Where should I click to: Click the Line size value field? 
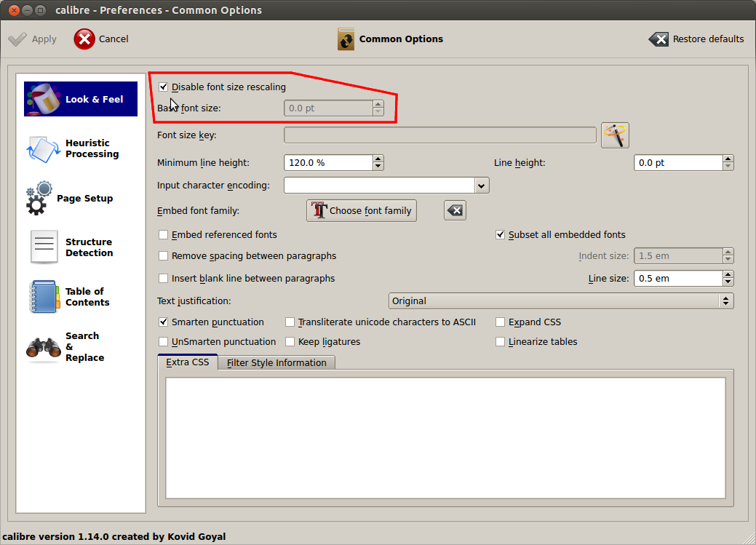[x=678, y=279]
